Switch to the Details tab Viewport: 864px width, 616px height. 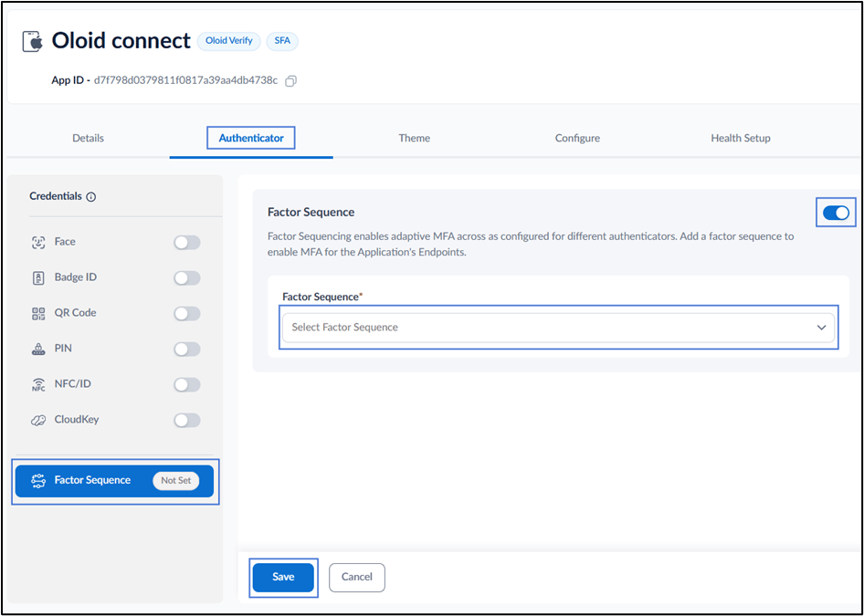pos(89,138)
